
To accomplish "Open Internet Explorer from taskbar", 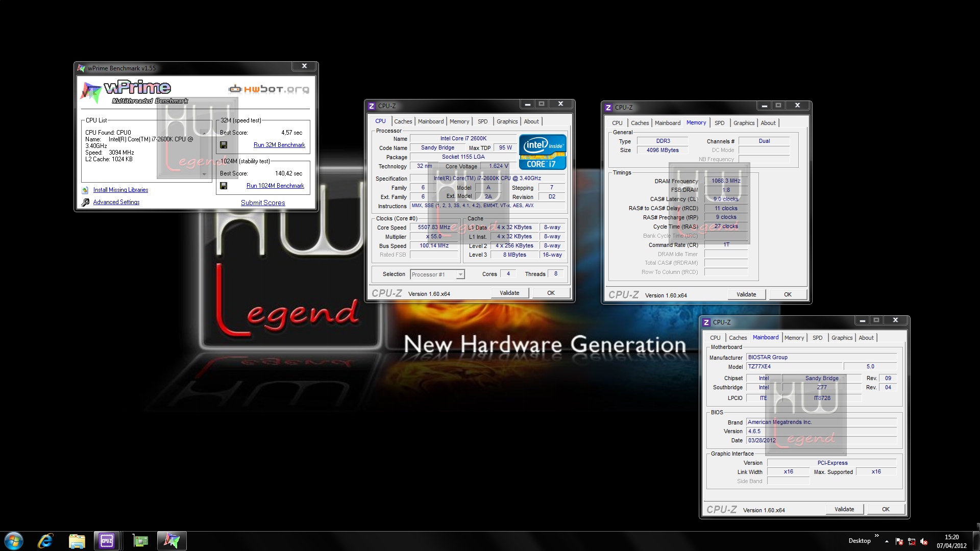I will (45, 541).
